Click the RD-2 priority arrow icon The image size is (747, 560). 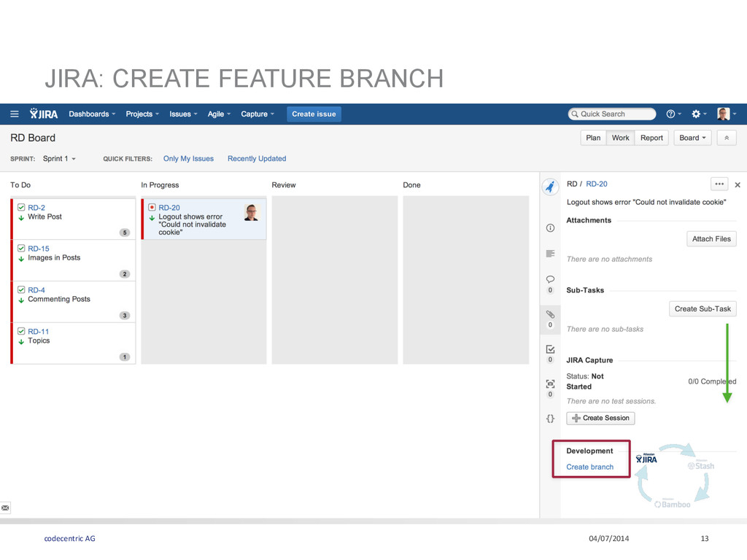coord(21,218)
